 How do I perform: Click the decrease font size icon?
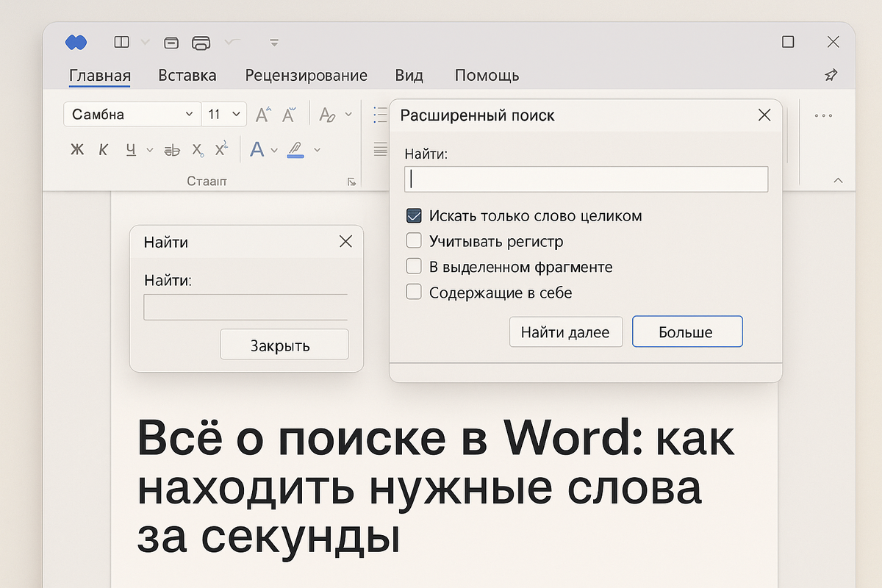coord(290,114)
